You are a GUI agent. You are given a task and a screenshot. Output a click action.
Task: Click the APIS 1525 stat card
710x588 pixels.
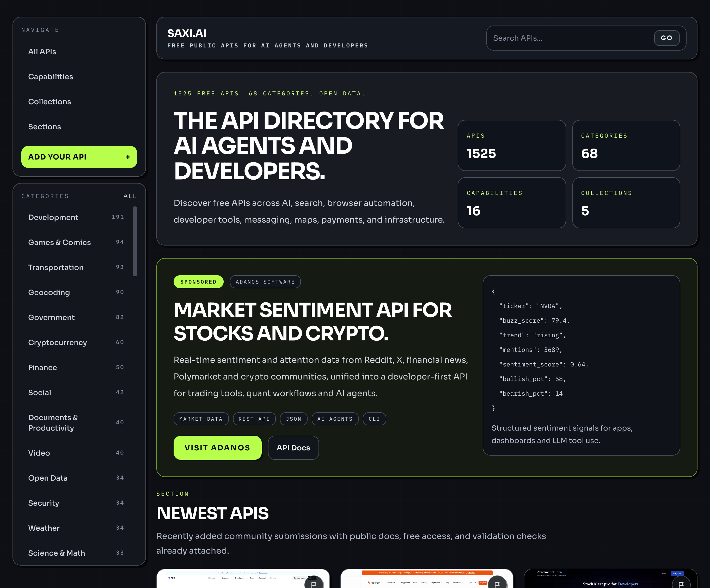pyautogui.click(x=512, y=145)
